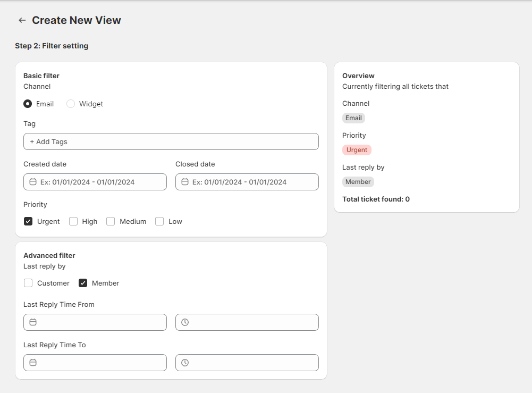Select the Email channel radio button
Viewport: 532px width, 393px height.
tap(28, 104)
